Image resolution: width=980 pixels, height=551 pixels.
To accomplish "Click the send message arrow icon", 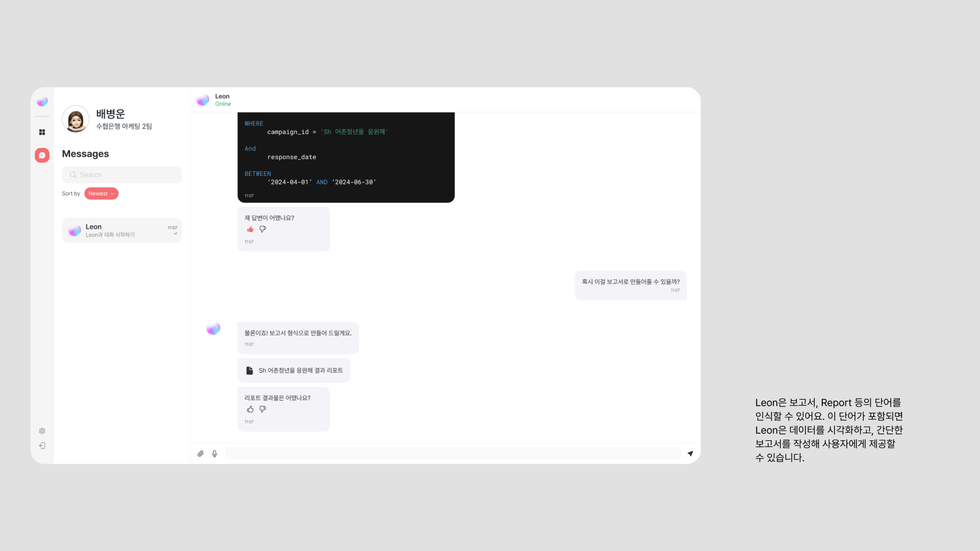I will (x=690, y=454).
